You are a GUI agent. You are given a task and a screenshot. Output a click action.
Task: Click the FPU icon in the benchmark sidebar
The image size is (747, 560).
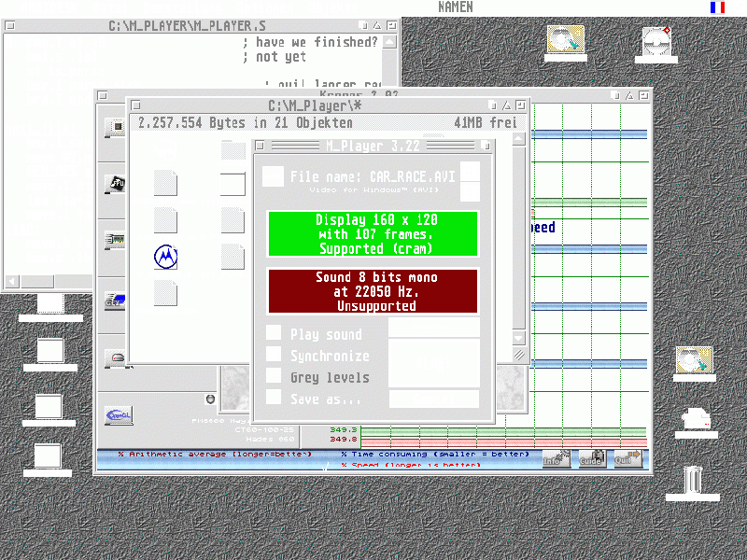pyautogui.click(x=117, y=183)
